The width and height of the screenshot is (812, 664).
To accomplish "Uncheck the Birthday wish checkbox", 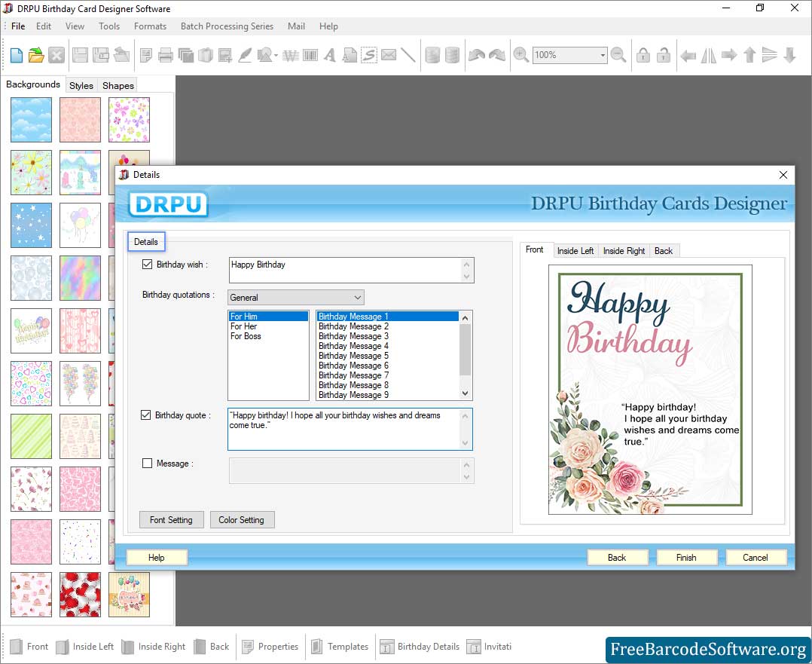I will (x=147, y=265).
